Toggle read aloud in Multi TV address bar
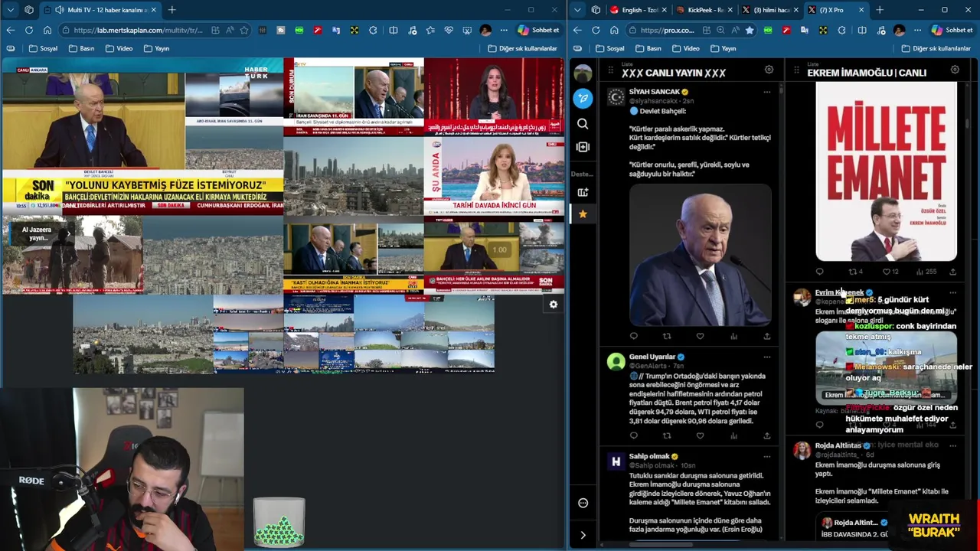The width and height of the screenshot is (980, 551). click(x=230, y=30)
